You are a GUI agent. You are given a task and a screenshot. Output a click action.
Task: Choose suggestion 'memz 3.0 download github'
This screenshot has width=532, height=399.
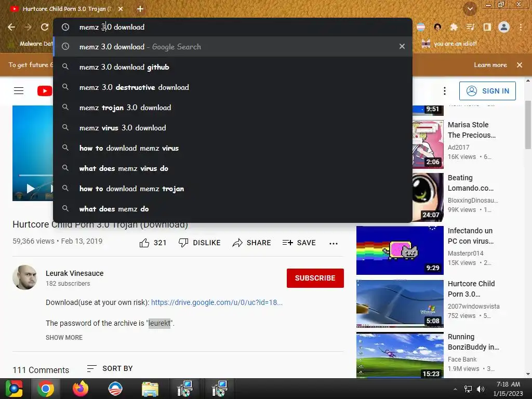tap(233, 67)
